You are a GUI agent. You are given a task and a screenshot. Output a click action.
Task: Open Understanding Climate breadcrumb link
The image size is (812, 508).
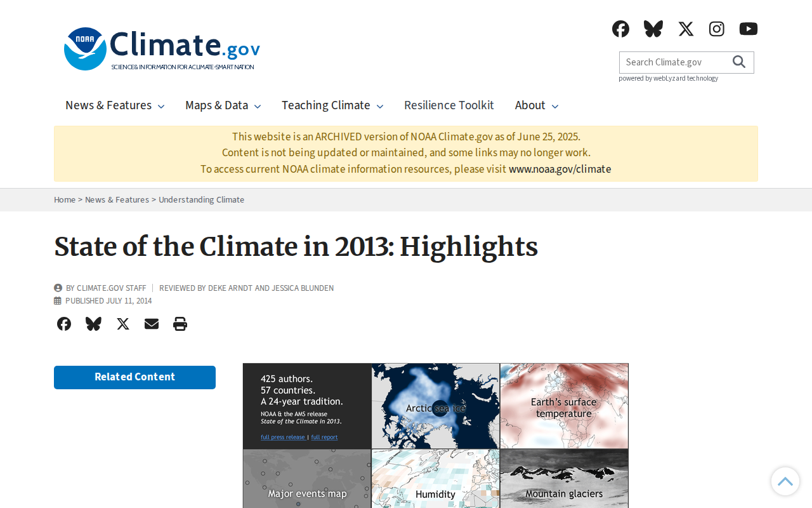[x=201, y=199]
